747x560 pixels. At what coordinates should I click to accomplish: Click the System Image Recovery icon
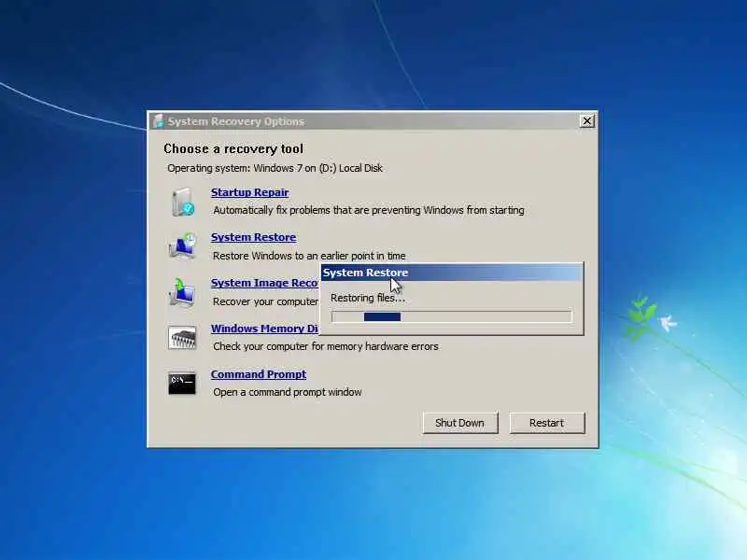(182, 292)
